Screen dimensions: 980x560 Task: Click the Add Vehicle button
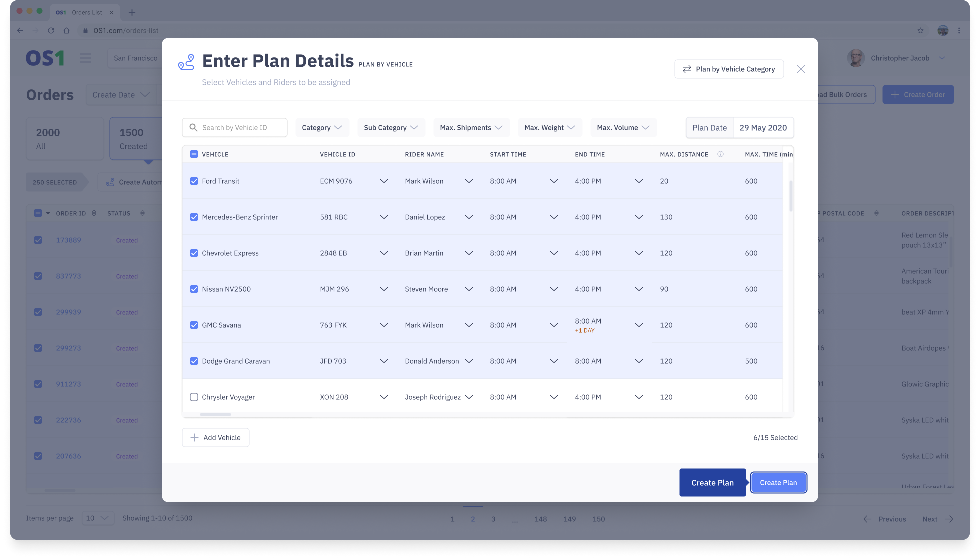pos(215,438)
